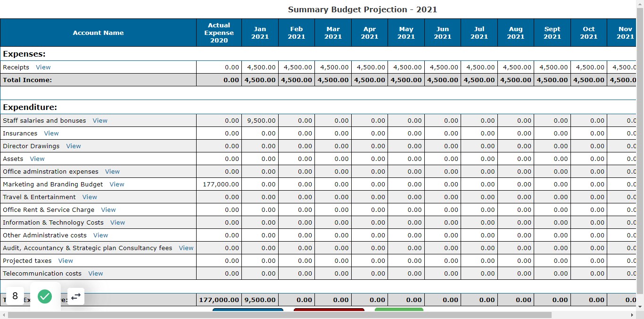Click the Jan 2021 column header
The image size is (644, 319).
click(260, 33)
